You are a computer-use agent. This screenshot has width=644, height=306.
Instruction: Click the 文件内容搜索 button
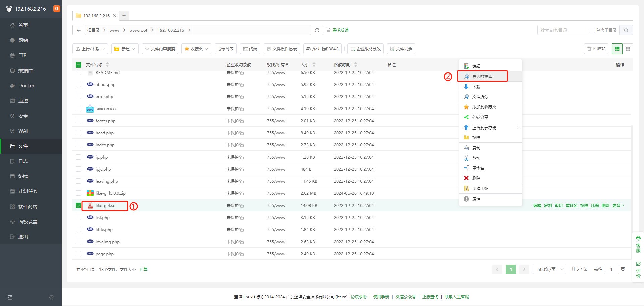click(x=160, y=49)
